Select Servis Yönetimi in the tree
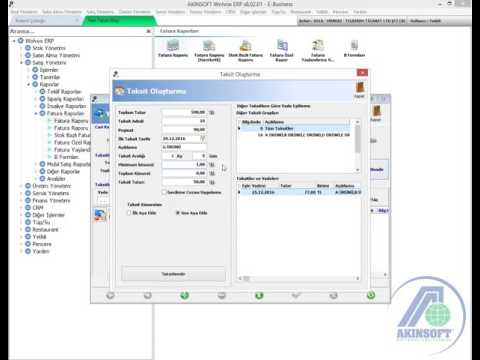Screen dimensions: 480x360 (51, 193)
